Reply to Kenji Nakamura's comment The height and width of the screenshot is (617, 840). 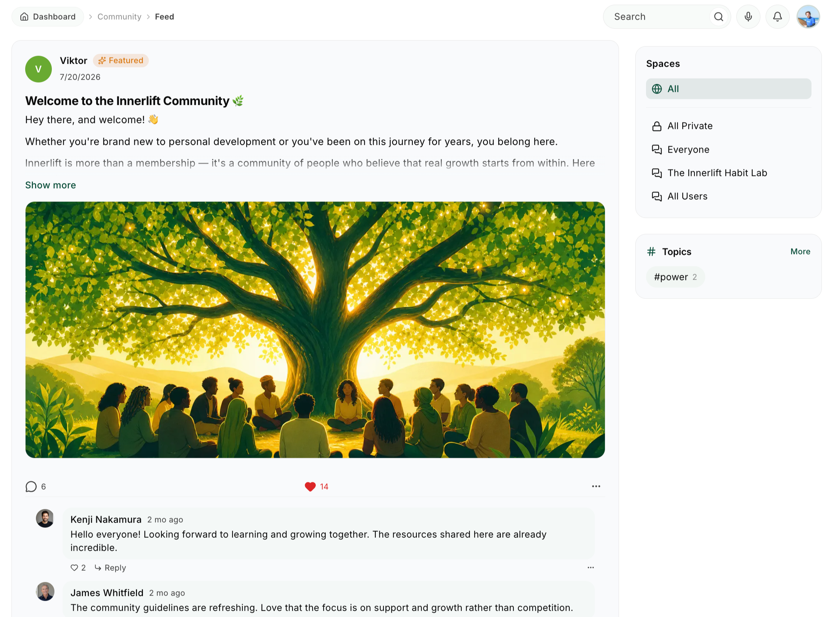click(110, 568)
